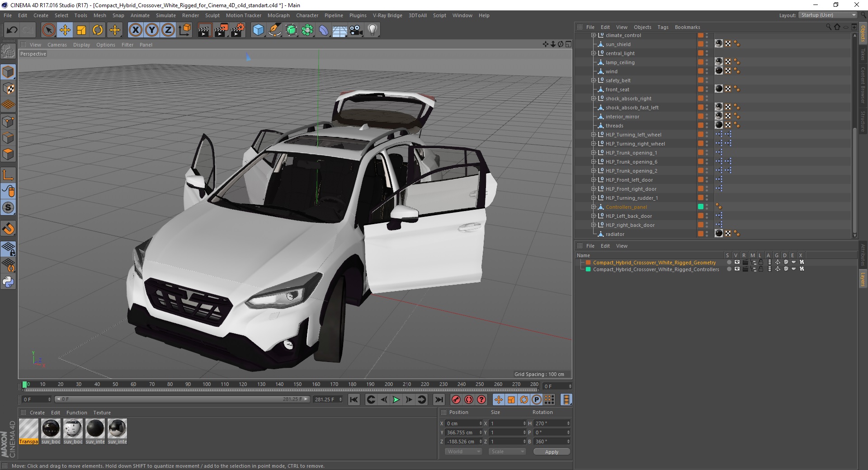Expand the HLP_Turning_left_wheel object

594,135
